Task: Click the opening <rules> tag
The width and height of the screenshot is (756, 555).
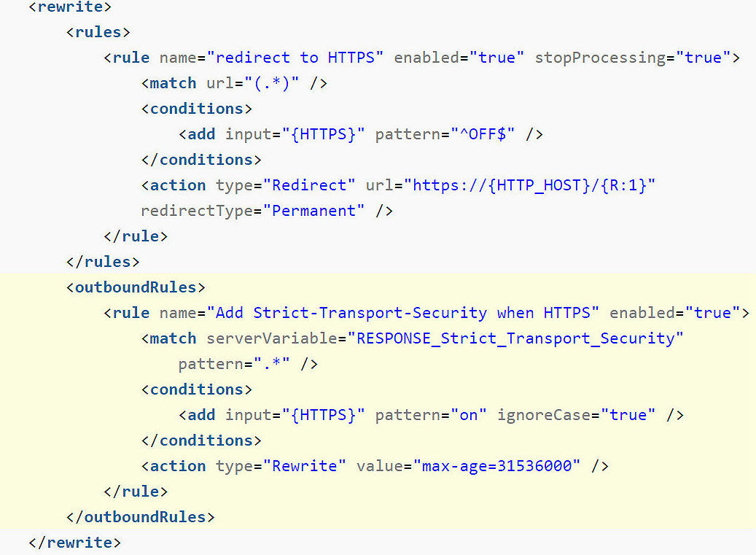Action: pos(98,32)
